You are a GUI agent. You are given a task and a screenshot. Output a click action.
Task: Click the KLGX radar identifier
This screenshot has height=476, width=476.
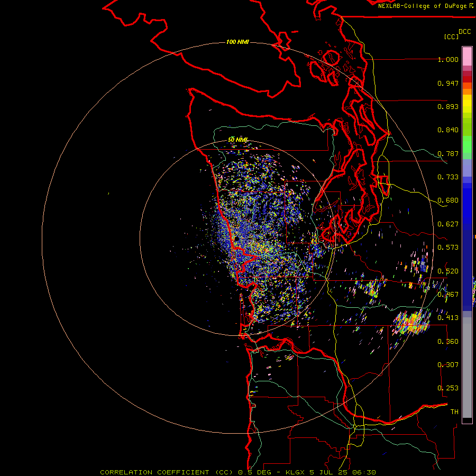(295, 472)
